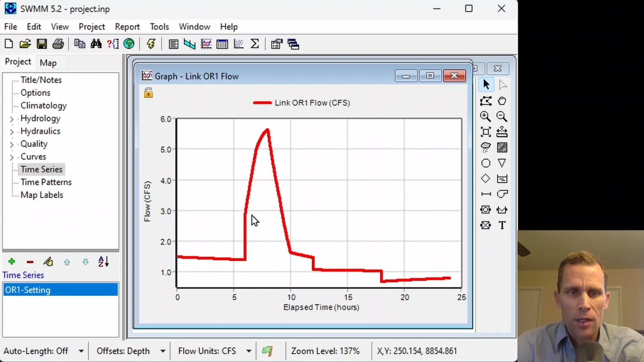Screen dimensions: 644x362
Task: Switch to the Map tab
Action: [x=48, y=63]
